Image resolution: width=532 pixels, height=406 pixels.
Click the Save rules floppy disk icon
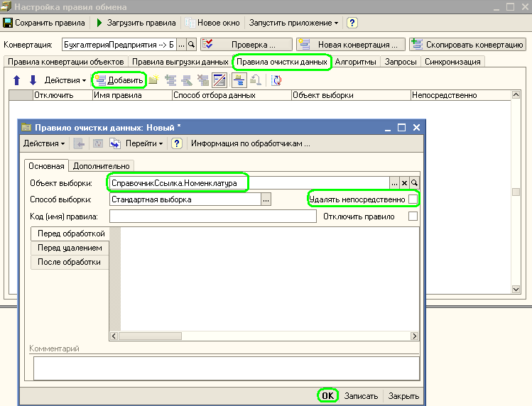pyautogui.click(x=8, y=23)
